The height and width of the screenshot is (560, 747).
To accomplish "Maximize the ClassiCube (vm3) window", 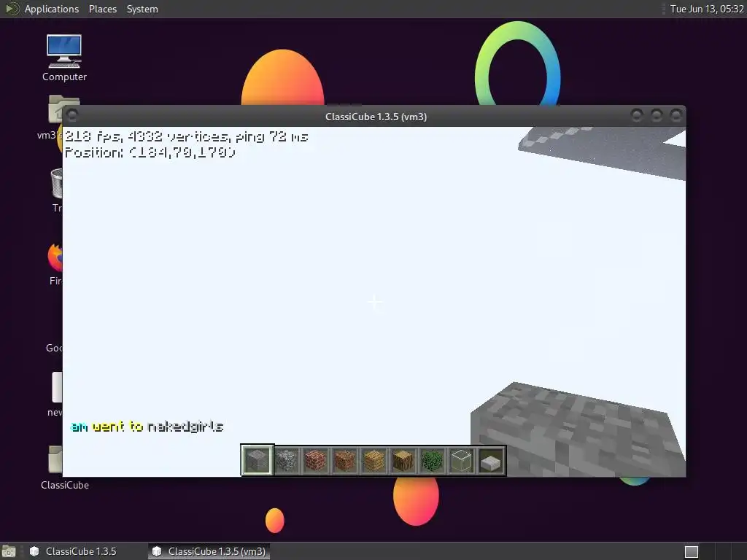I will pyautogui.click(x=657, y=115).
